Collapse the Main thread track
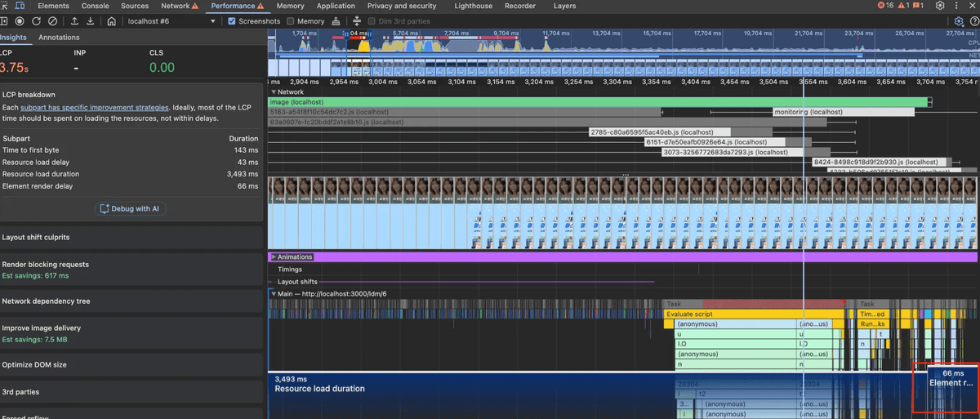The height and width of the screenshot is (419, 980). pyautogui.click(x=274, y=293)
